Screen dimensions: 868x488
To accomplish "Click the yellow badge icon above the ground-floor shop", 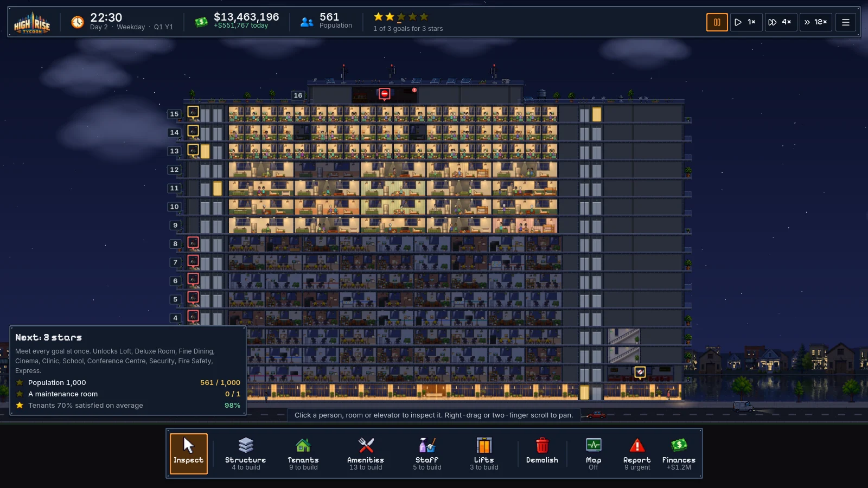I will (640, 372).
